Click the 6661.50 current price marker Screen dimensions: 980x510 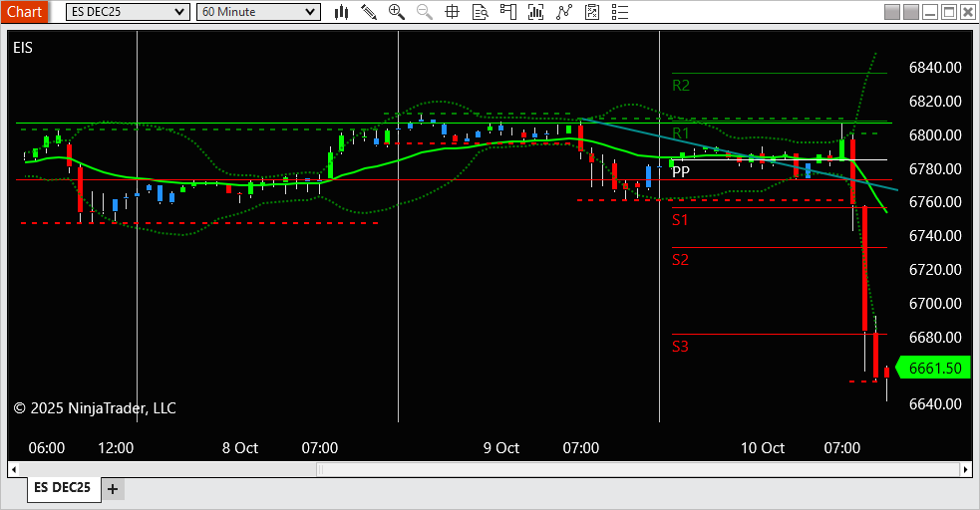tap(934, 369)
